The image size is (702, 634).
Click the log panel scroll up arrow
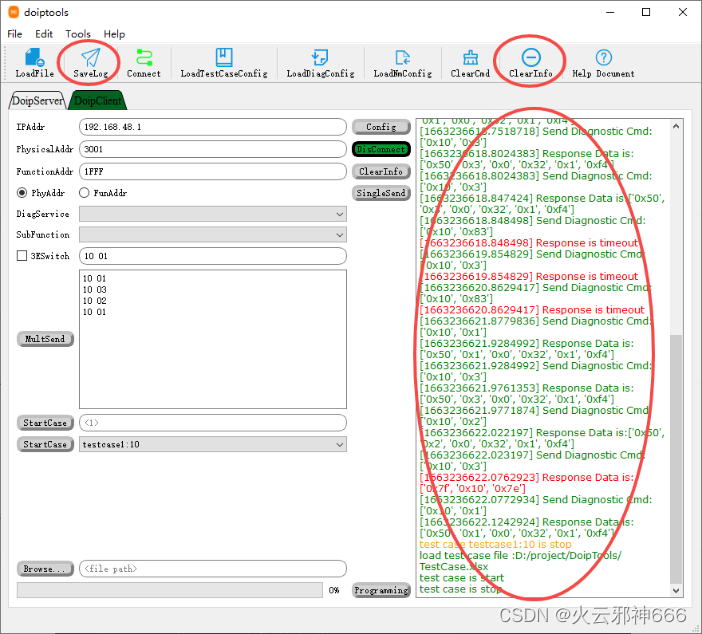676,127
